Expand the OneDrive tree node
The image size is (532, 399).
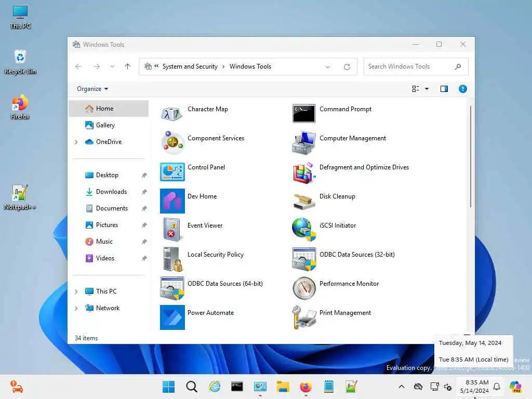[x=76, y=142]
